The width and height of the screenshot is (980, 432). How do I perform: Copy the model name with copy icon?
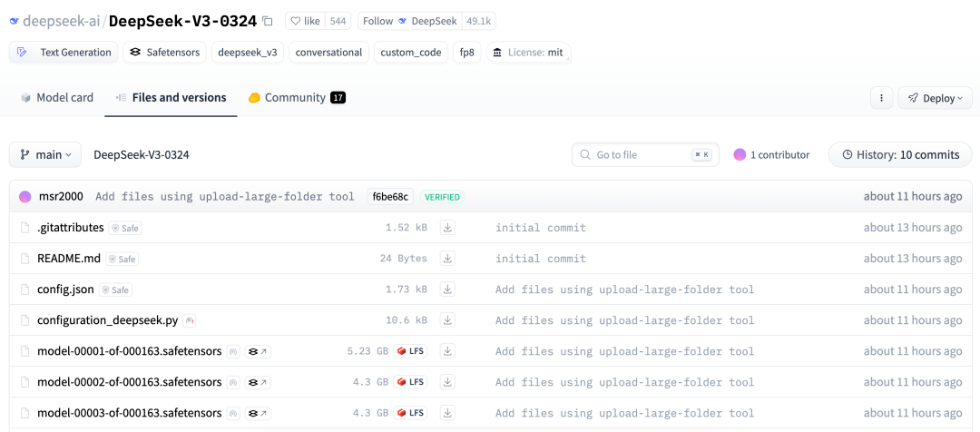pos(267,21)
